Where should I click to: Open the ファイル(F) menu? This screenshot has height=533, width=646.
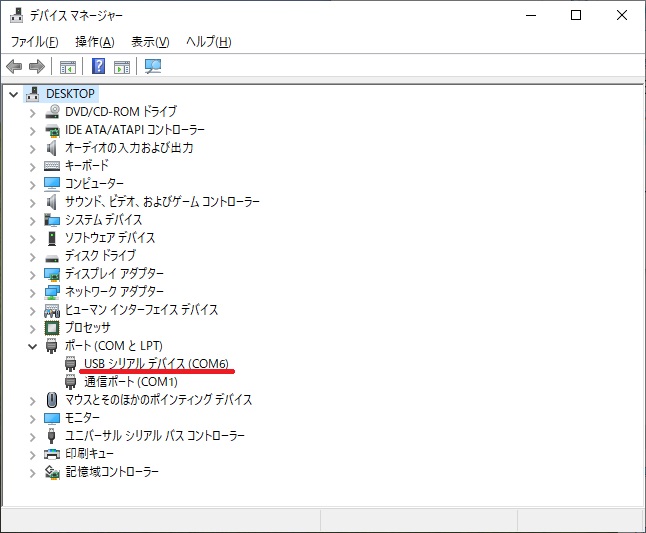click(35, 42)
